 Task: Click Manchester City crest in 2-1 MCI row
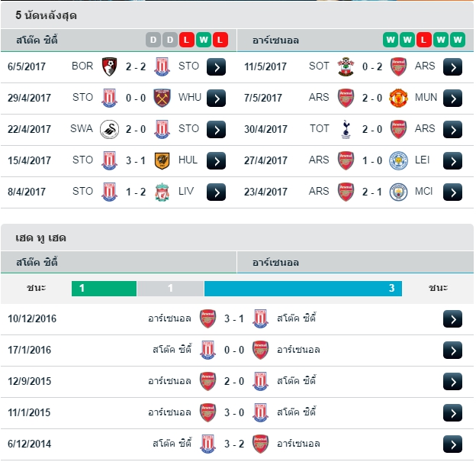(x=398, y=192)
